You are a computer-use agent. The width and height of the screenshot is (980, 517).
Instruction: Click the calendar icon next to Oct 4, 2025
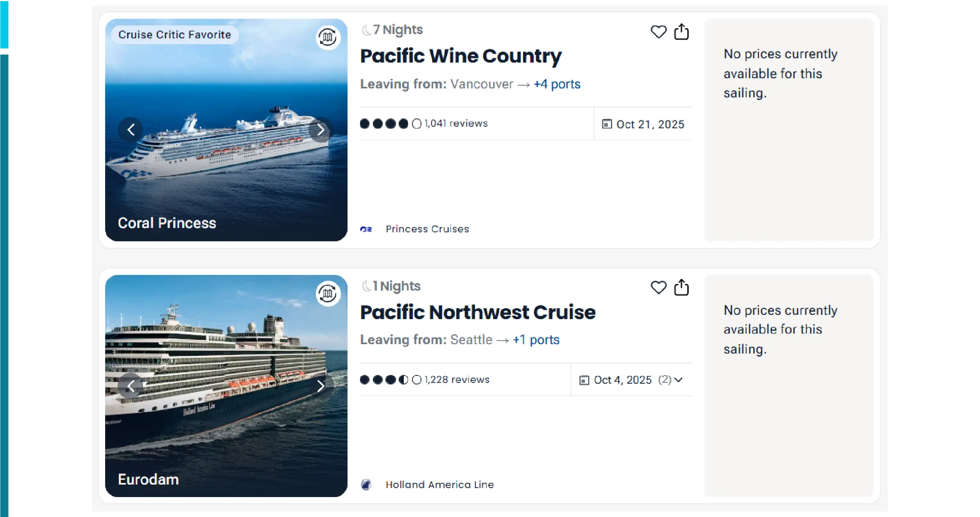pyautogui.click(x=584, y=379)
